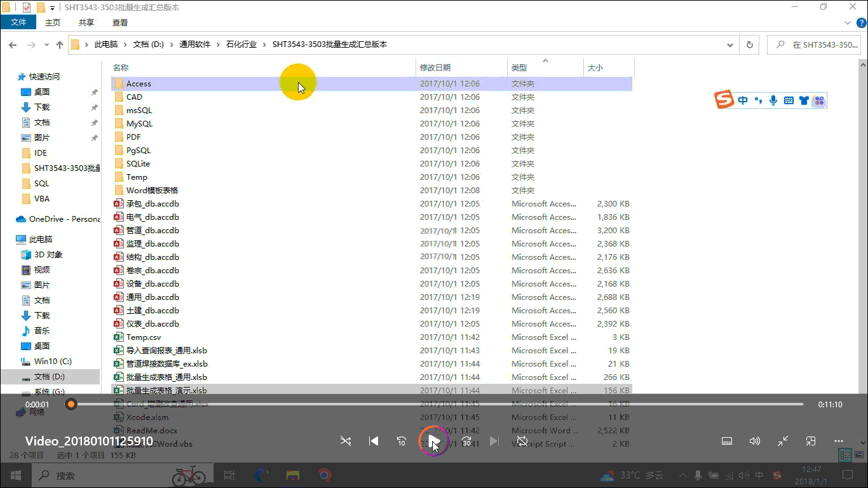Screen dimensions: 868x488
Task: Click the orange seek handle at 0:00:01
Action: pyautogui.click(x=71, y=404)
